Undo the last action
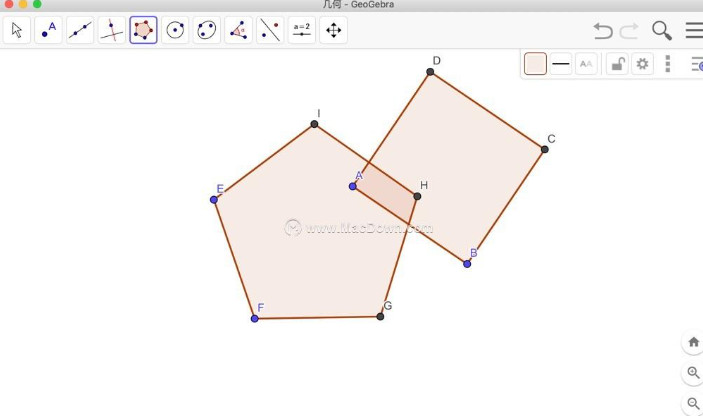The height and width of the screenshot is (416, 703). (x=603, y=30)
